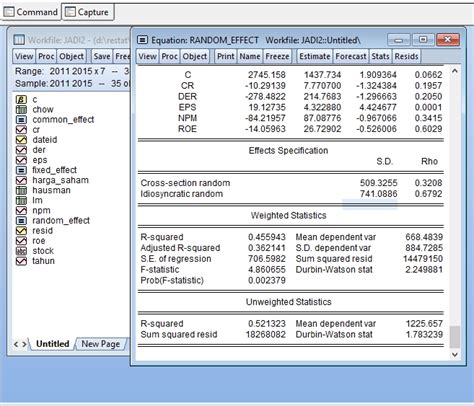Click the unweighted R-squared value 0.521323
Image resolution: width=474 pixels, height=406 pixels.
[267, 324]
